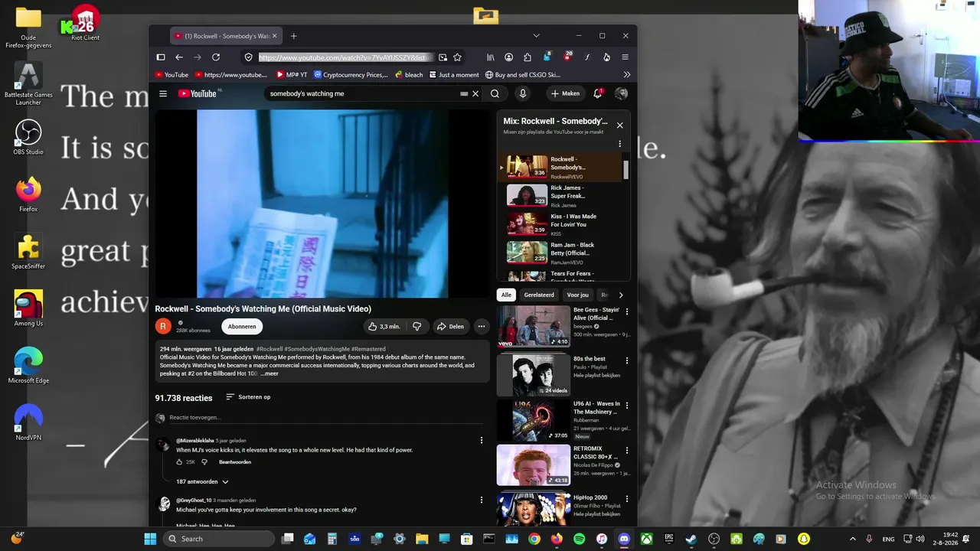Click the video player to pause playback

pyautogui.click(x=322, y=204)
